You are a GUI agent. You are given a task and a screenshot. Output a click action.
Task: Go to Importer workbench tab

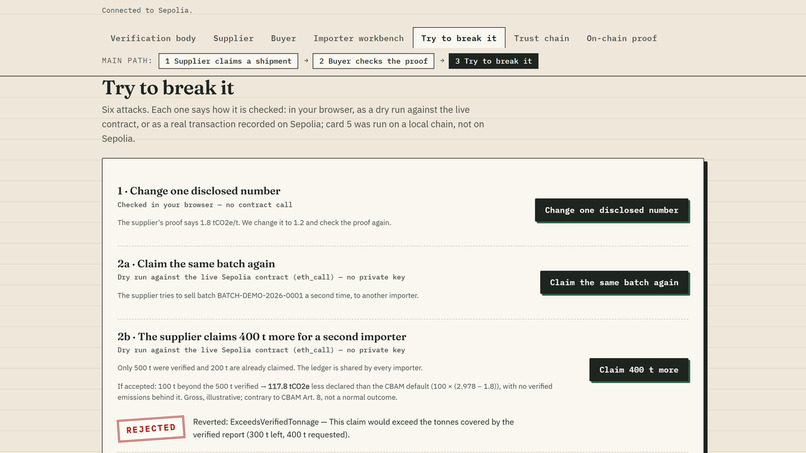[358, 38]
